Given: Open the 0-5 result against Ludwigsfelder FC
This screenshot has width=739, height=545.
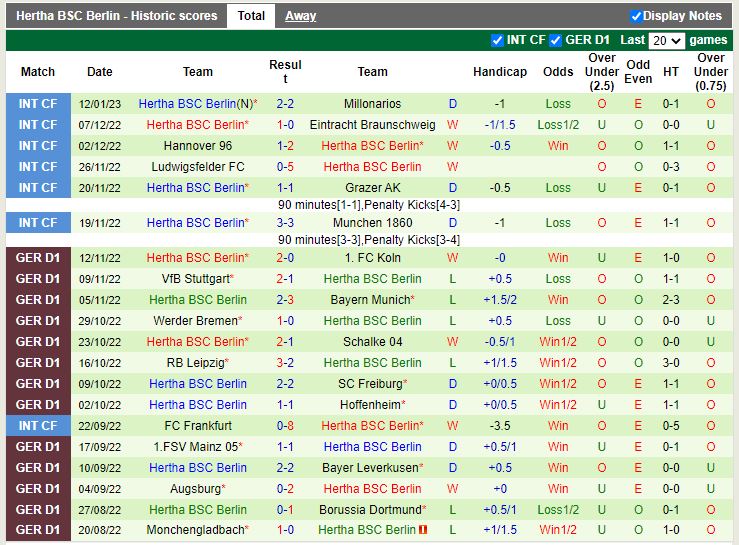Looking at the screenshot, I should [x=285, y=167].
